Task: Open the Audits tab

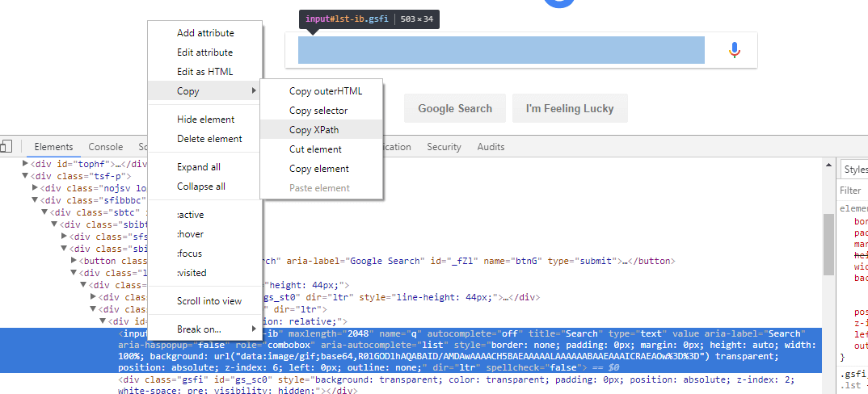Action: pos(491,147)
